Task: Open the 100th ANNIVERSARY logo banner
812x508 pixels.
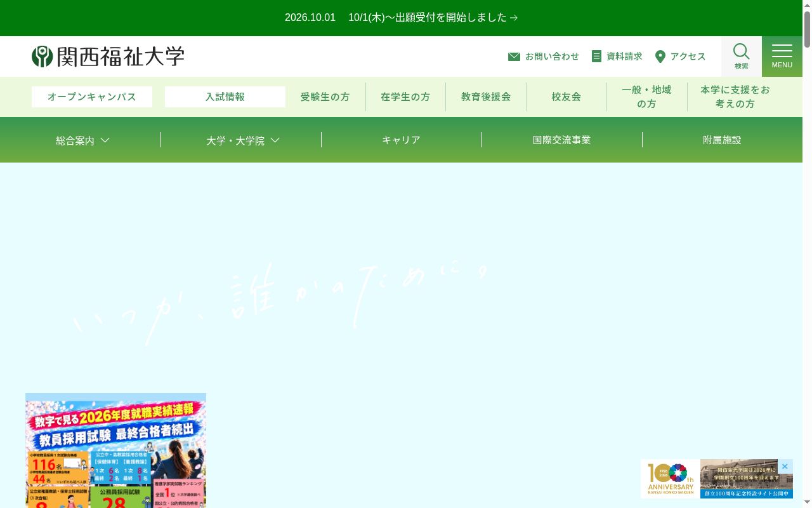Action: [x=671, y=479]
